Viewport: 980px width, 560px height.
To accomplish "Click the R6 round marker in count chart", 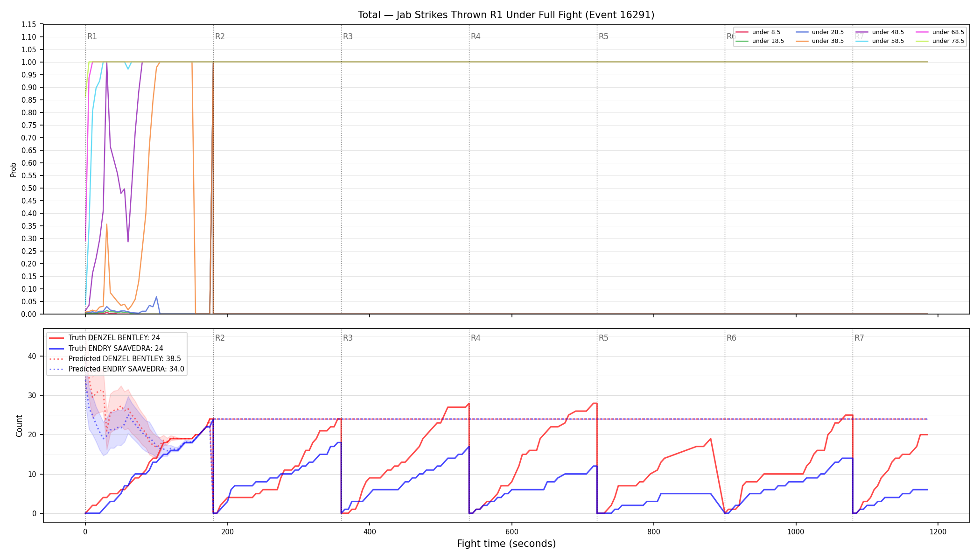I will (731, 338).
